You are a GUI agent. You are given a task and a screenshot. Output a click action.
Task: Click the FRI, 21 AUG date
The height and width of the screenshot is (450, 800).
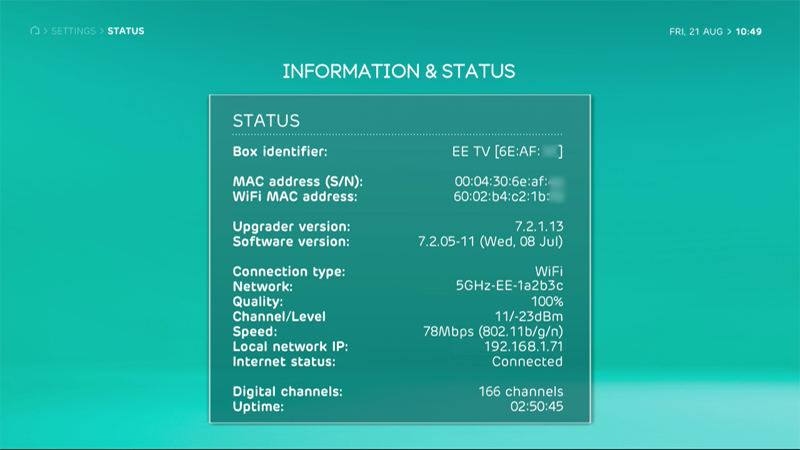point(696,32)
